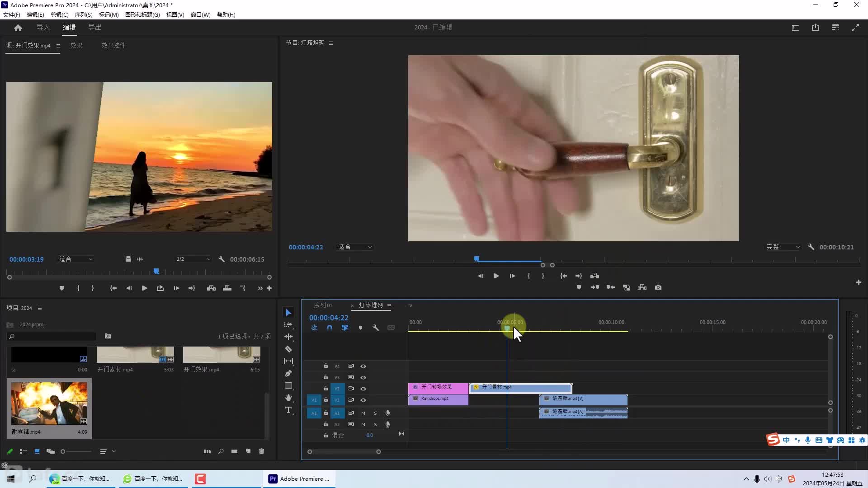Open Source panel menu icon
The height and width of the screenshot is (488, 868).
tap(58, 46)
